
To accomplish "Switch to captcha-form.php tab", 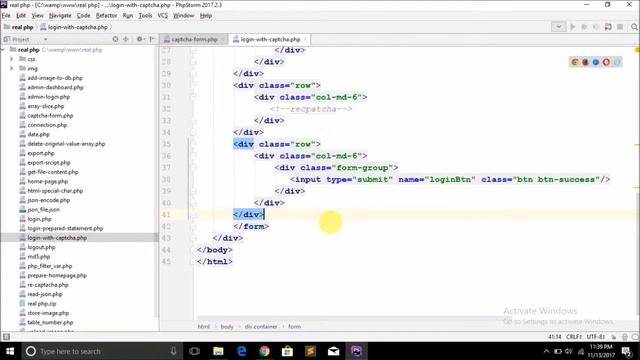I will click(x=194, y=40).
